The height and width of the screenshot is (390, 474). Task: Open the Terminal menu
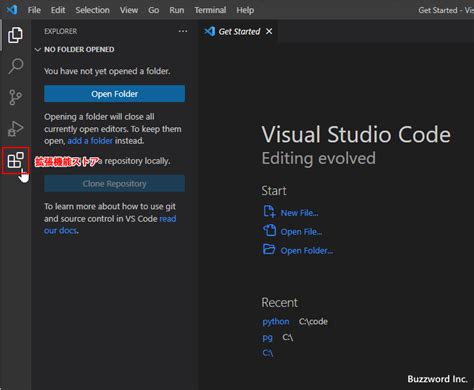pyautogui.click(x=210, y=10)
